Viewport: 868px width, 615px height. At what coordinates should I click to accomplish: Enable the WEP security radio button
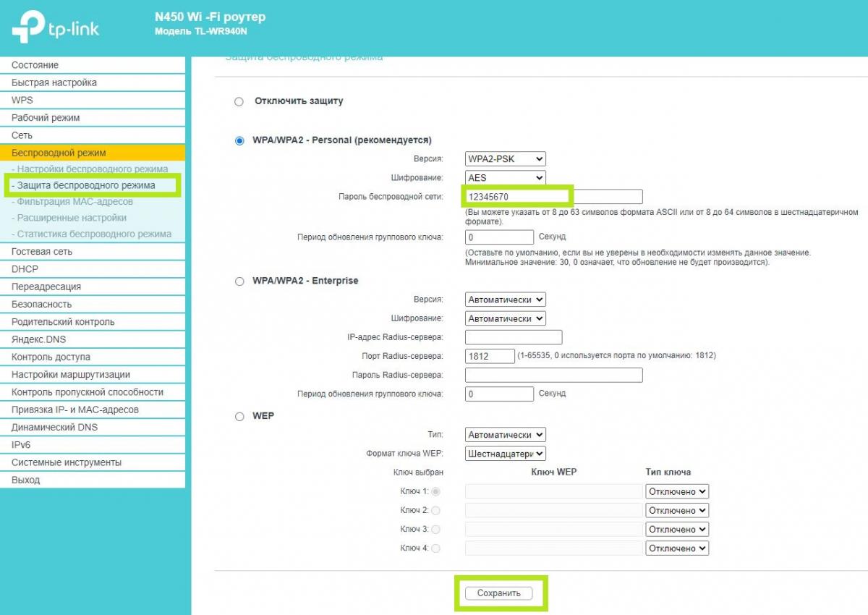click(x=239, y=417)
